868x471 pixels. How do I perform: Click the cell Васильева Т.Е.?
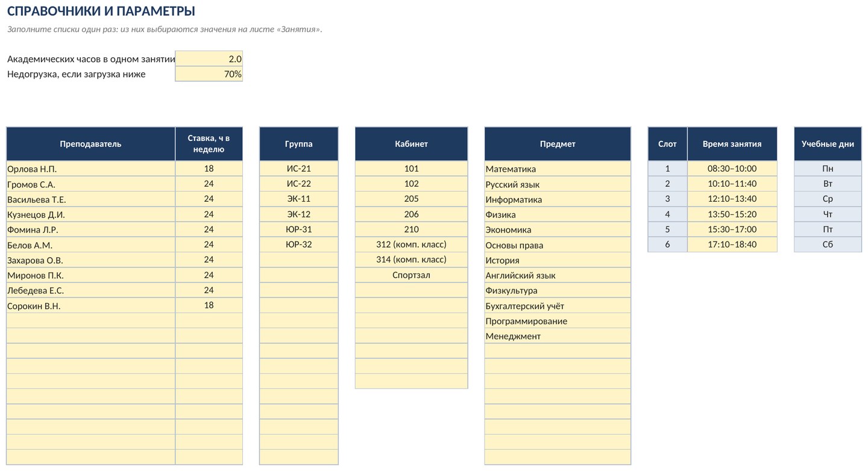point(91,199)
